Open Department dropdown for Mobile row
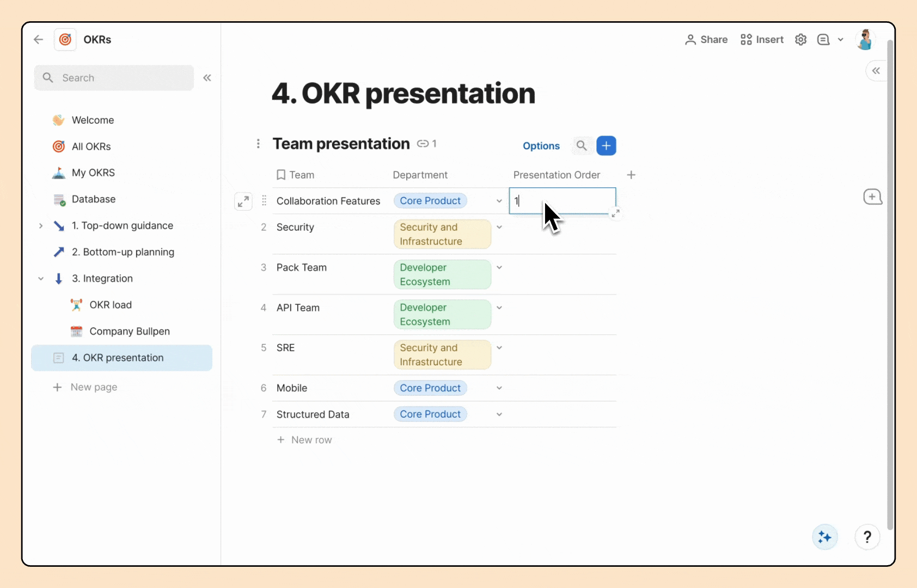Screen dimensions: 917x588 pyautogui.click(x=499, y=388)
